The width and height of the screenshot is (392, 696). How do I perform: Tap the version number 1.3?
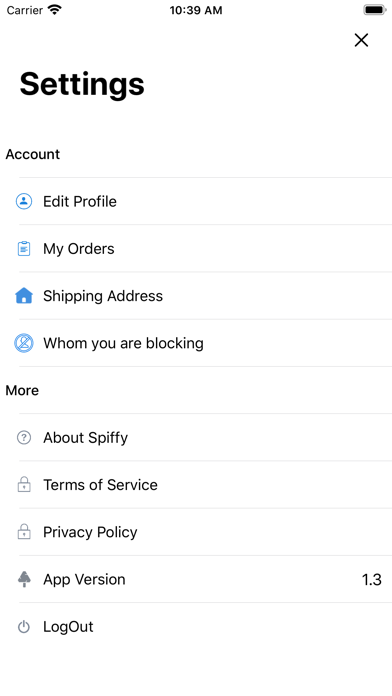[372, 580]
